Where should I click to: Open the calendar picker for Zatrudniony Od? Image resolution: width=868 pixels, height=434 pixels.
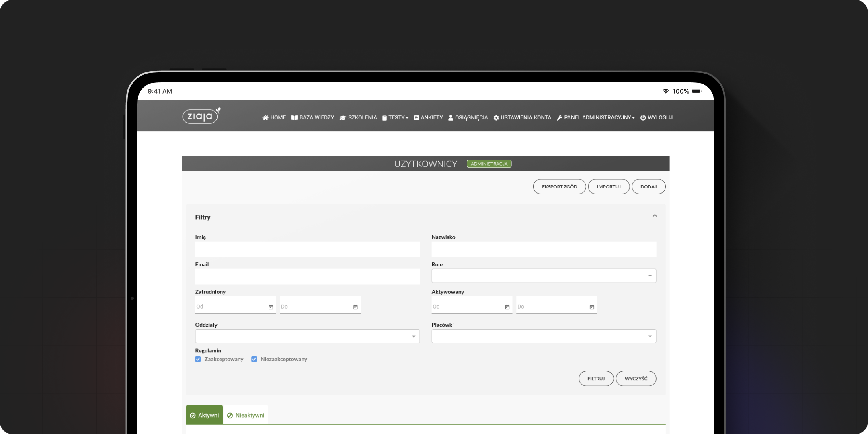point(271,306)
